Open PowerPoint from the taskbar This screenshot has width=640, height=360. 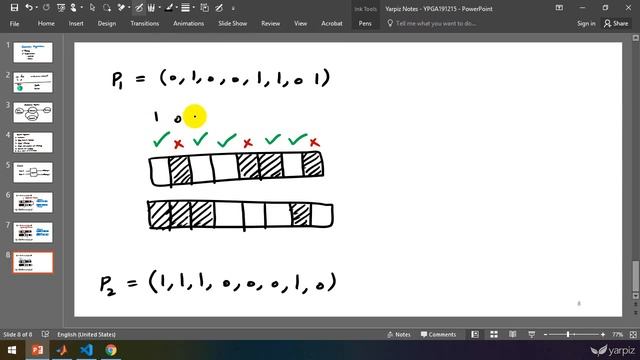click(x=37, y=350)
